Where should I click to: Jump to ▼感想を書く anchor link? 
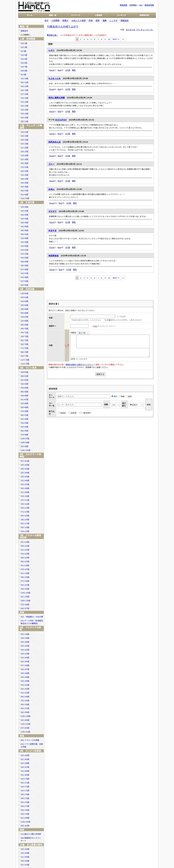(x=52, y=35)
